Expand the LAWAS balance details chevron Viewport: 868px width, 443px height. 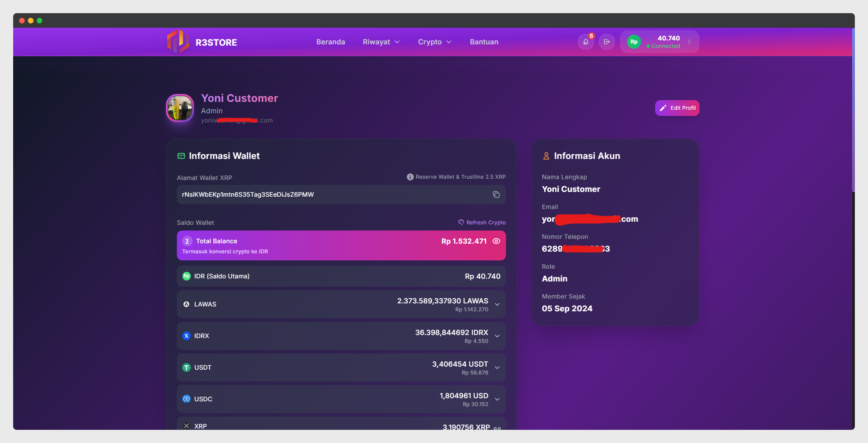[x=497, y=304]
